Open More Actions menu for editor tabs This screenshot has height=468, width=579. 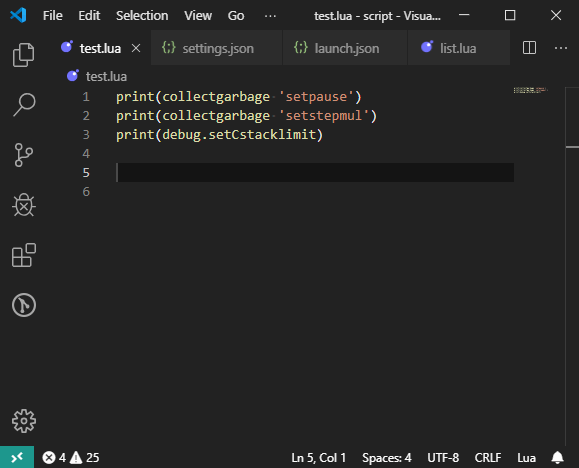click(x=561, y=48)
